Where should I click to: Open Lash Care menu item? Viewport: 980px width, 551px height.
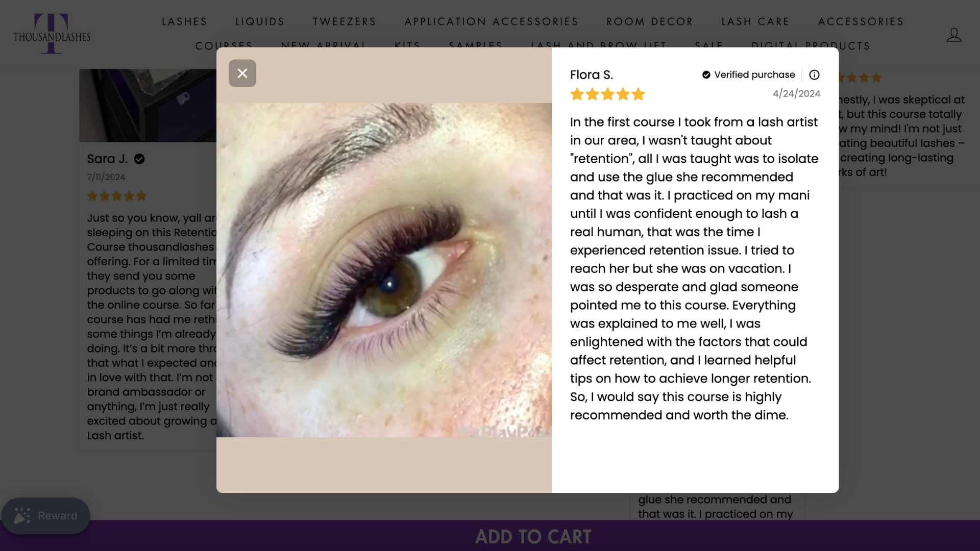pyautogui.click(x=755, y=21)
